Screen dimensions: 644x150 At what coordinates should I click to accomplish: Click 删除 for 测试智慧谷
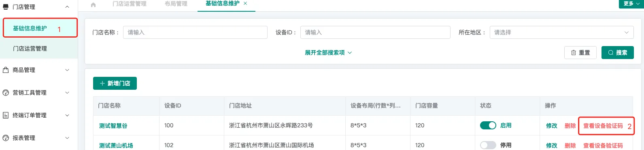[570, 126]
